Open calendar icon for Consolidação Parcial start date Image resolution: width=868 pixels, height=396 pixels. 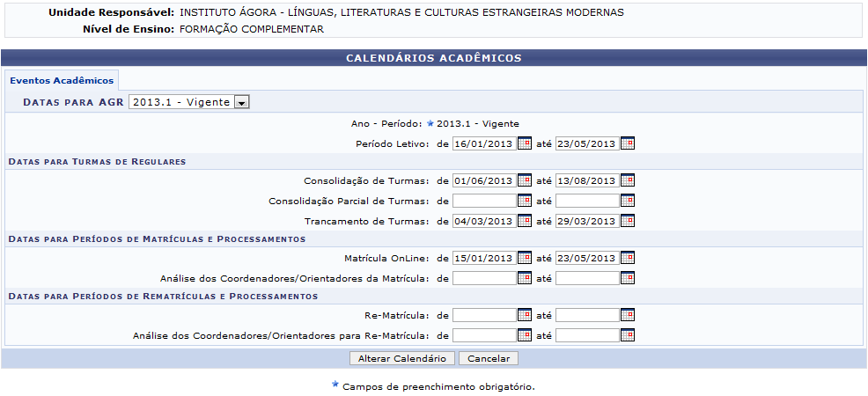click(x=524, y=201)
